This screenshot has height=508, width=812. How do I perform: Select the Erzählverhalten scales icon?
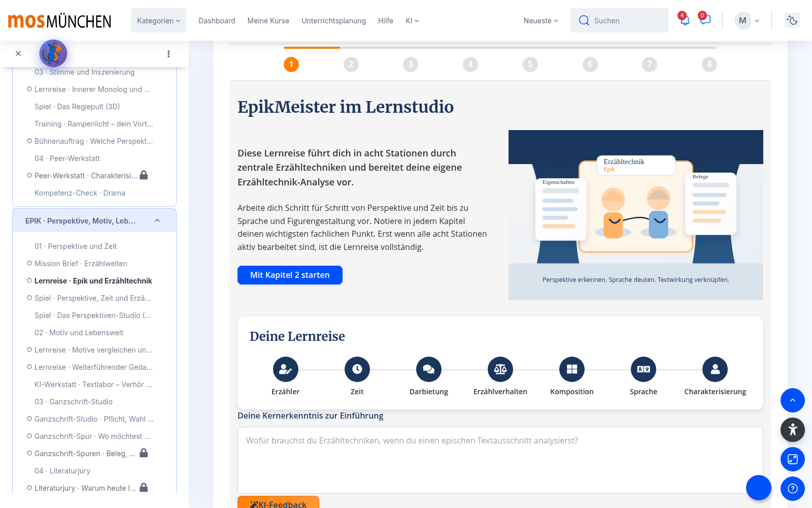[x=500, y=369]
